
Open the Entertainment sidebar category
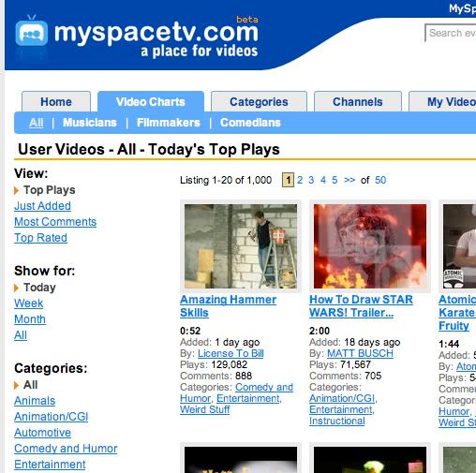click(x=50, y=465)
